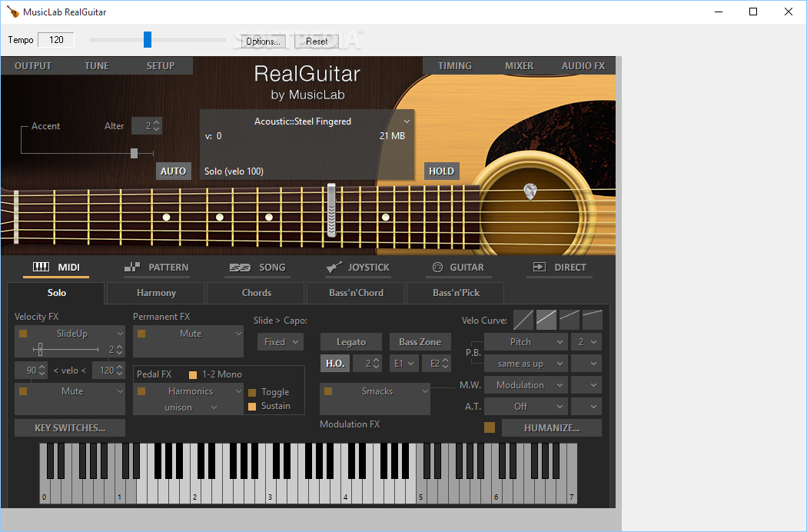Click the Tempo slider handle

pyautogui.click(x=148, y=40)
